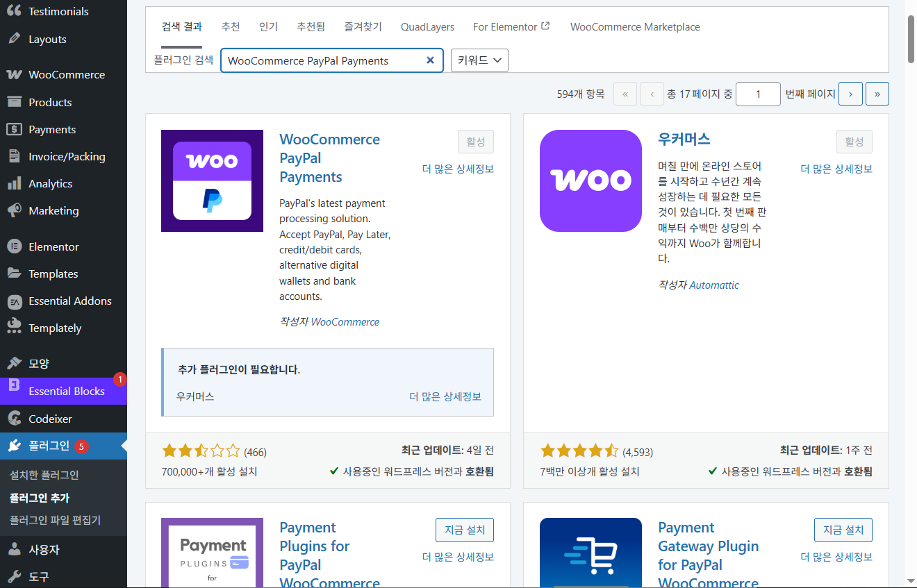The width and height of the screenshot is (917, 588).
Task: Open the WooCommerce PayPal Payments plugin thumbnail
Action: pyautogui.click(x=212, y=180)
